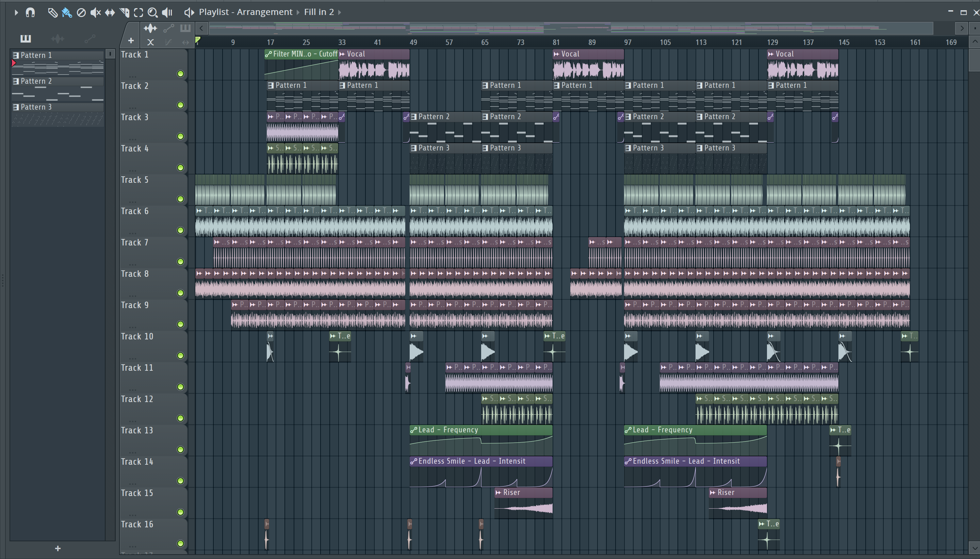Viewport: 980px width, 559px height.
Task: Click the right arrow beside the overview bar
Action: click(962, 28)
